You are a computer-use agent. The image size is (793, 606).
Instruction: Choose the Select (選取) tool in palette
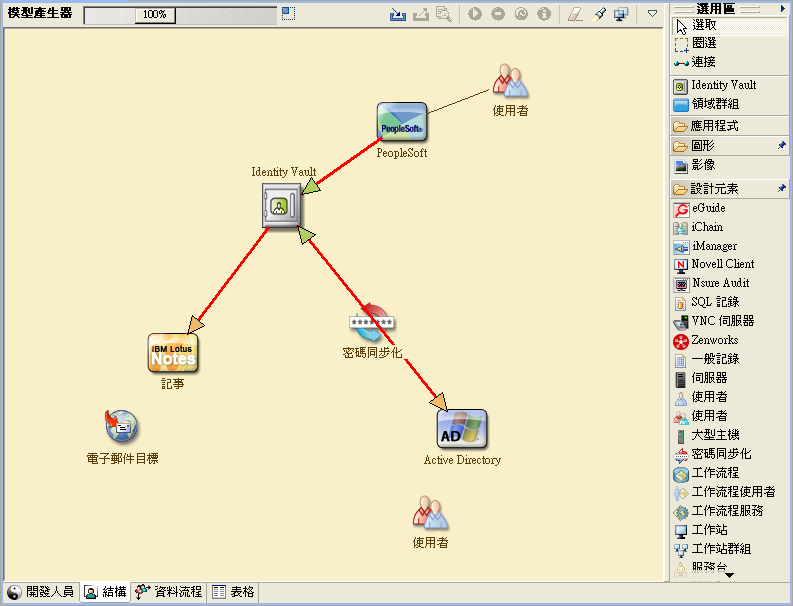(x=731, y=25)
